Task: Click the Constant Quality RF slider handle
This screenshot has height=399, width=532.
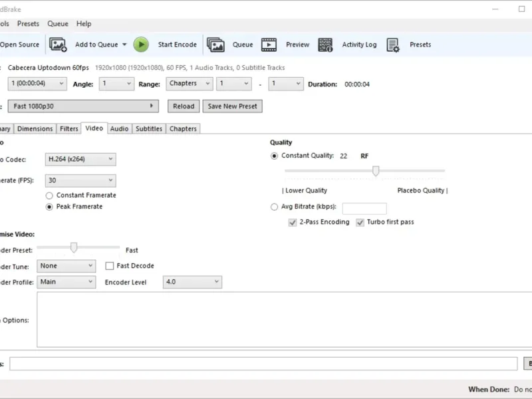Action: pyautogui.click(x=376, y=171)
